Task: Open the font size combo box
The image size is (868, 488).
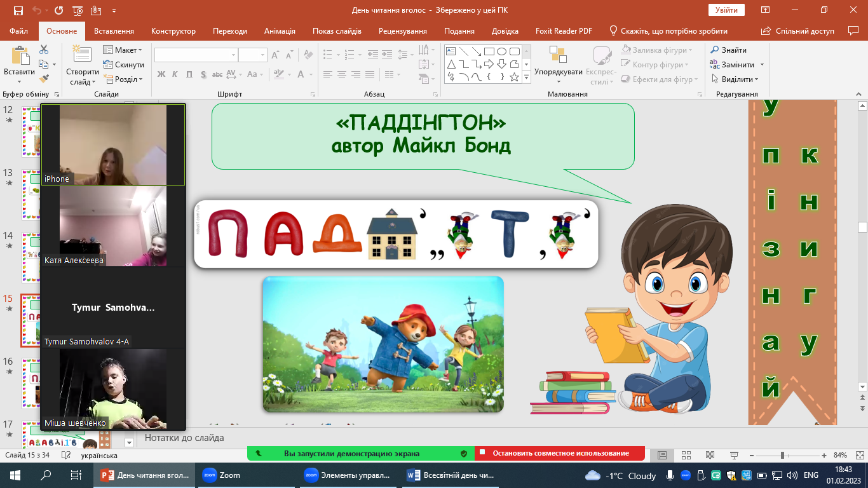Action: coord(252,55)
